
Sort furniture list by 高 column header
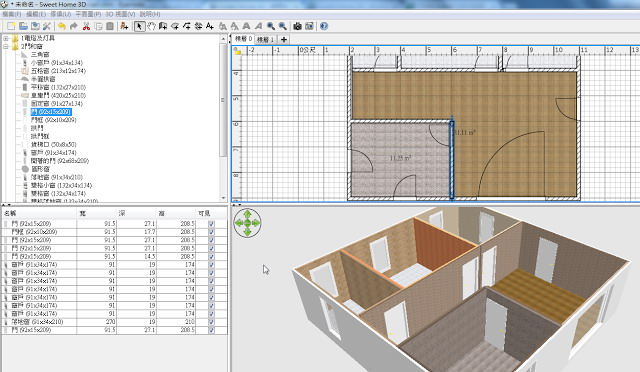point(176,214)
